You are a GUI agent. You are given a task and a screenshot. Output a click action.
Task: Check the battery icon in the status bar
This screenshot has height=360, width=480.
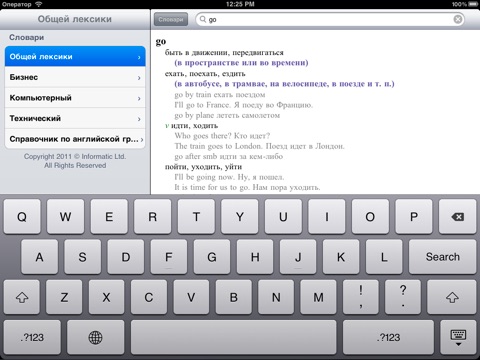473,4
